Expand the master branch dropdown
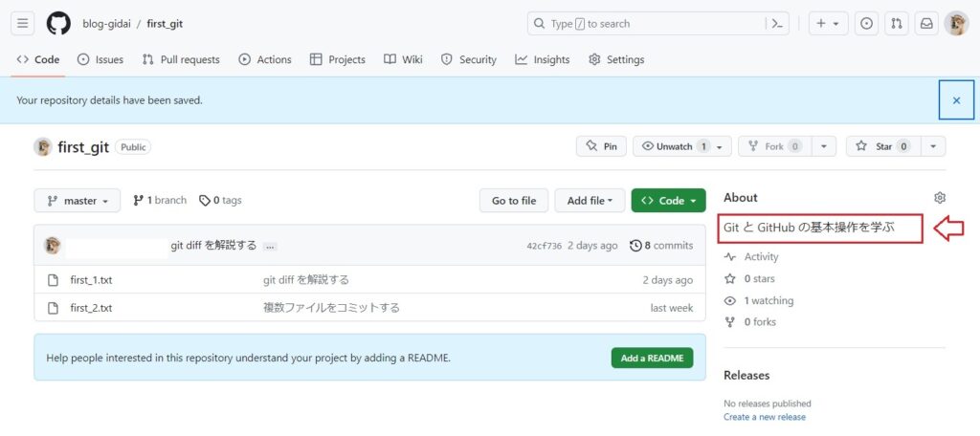Screen dimensions: 980x436 [78, 201]
